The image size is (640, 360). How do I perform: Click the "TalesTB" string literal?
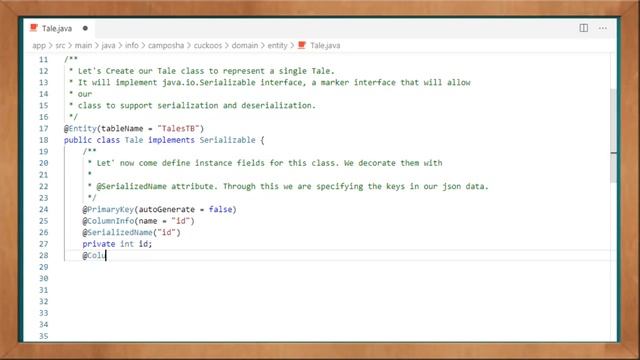178,129
